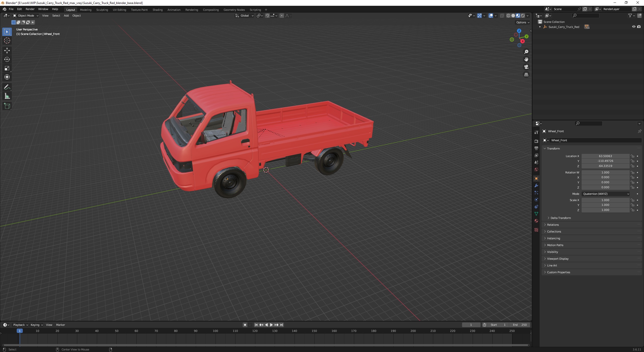This screenshot has height=352, width=644.
Task: Open the Physics properties tab
Action: pyautogui.click(x=536, y=200)
